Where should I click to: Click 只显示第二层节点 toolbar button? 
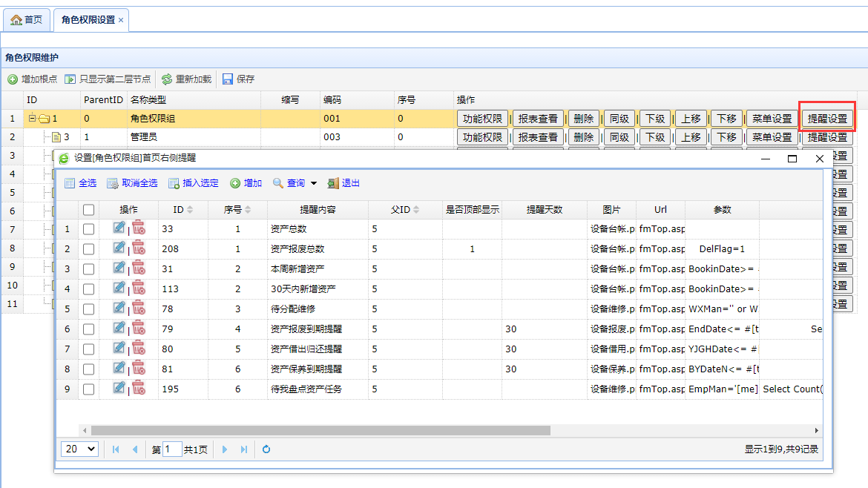click(108, 79)
